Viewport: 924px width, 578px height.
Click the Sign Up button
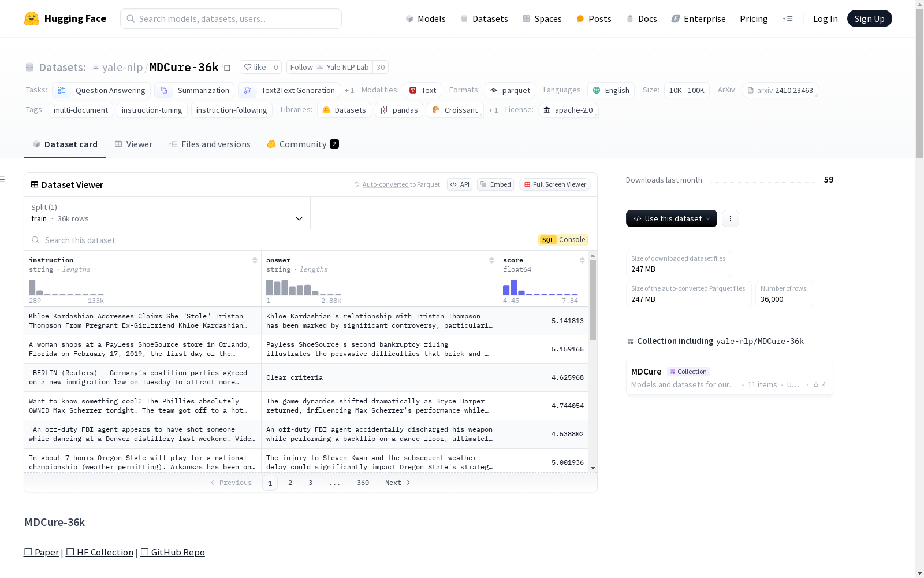(869, 18)
